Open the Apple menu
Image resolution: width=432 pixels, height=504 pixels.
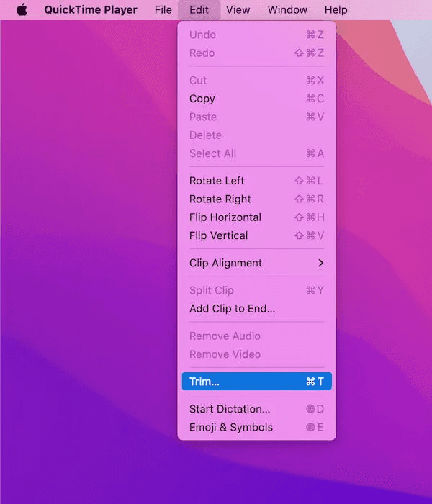pyautogui.click(x=22, y=9)
